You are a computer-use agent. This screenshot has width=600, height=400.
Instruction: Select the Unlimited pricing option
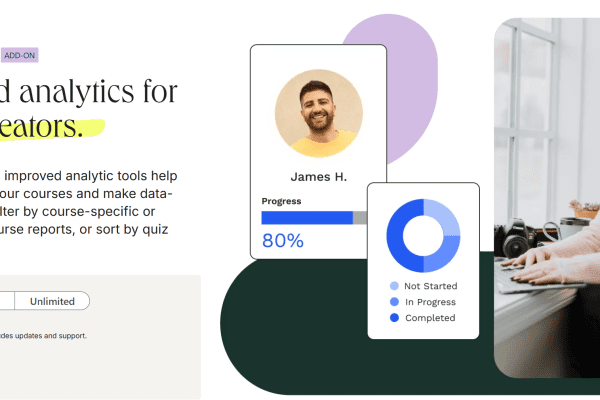[x=52, y=301]
